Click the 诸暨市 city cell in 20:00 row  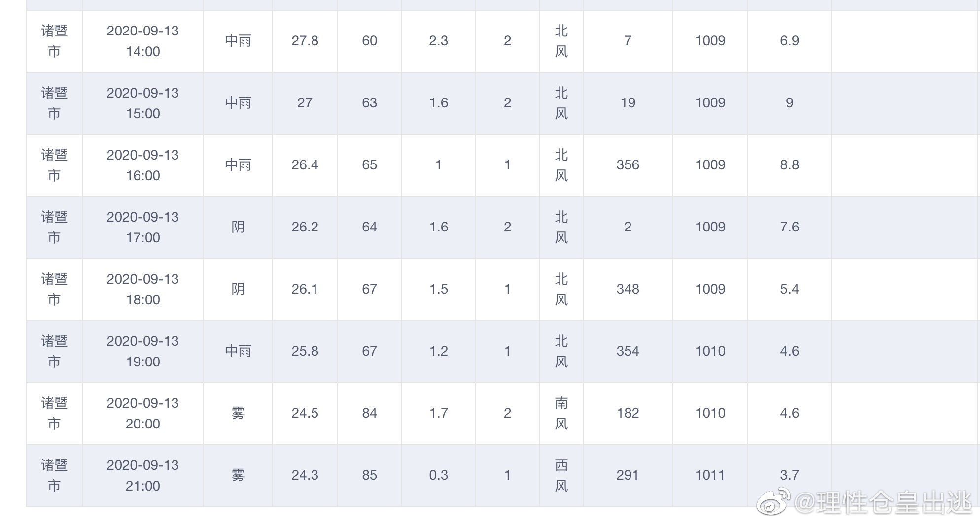(x=54, y=413)
